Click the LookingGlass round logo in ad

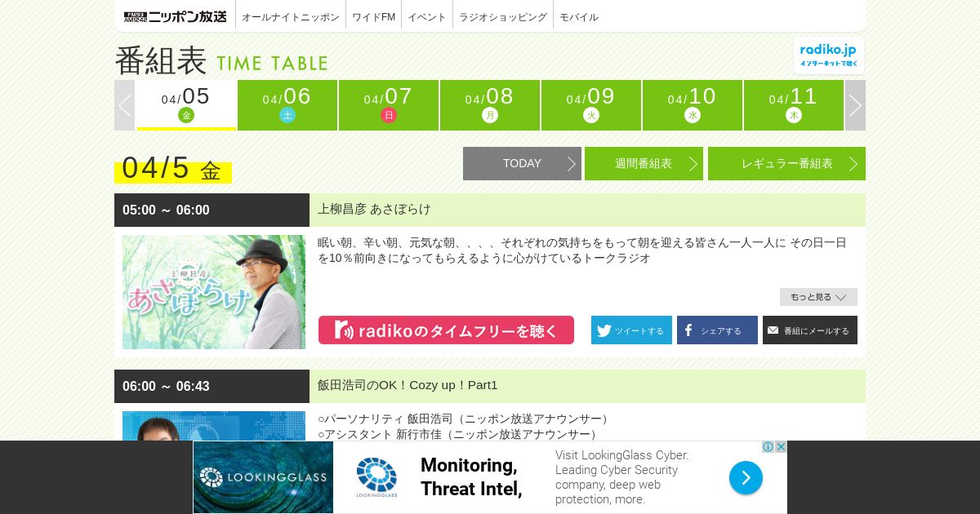376,477
